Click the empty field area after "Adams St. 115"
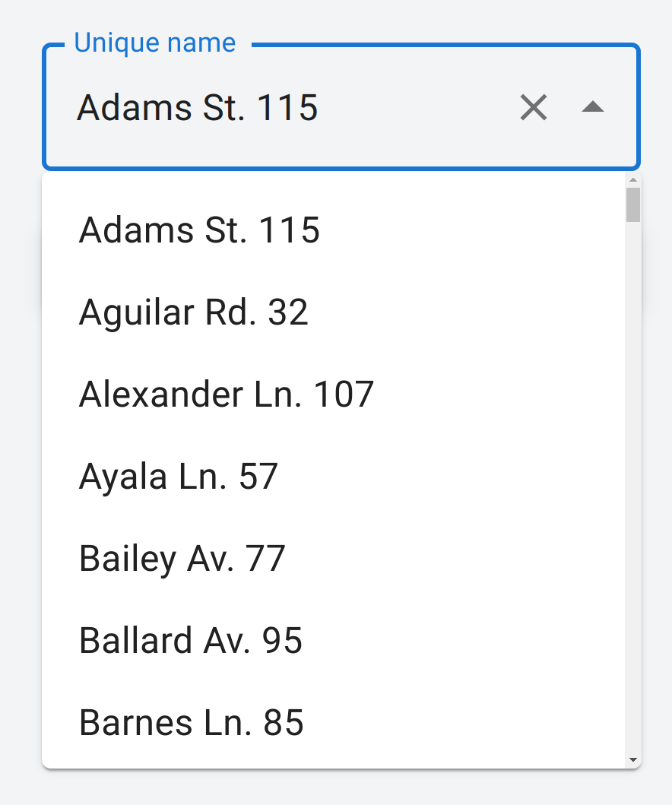This screenshot has width=672, height=805. coord(410,108)
